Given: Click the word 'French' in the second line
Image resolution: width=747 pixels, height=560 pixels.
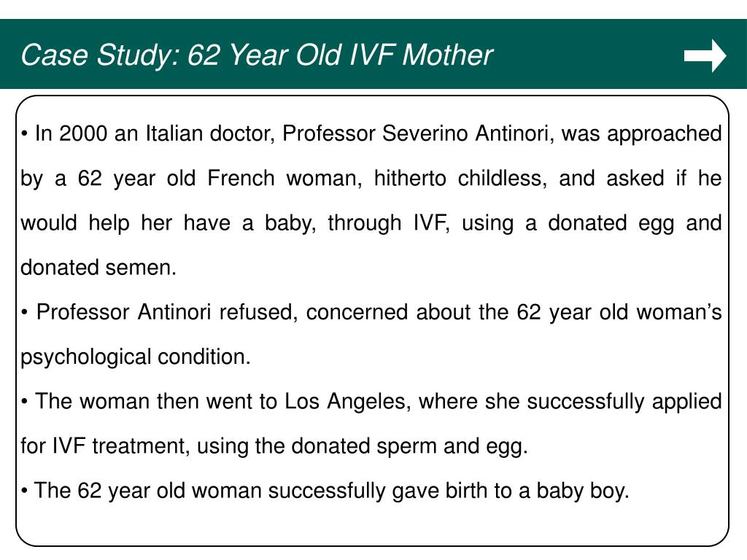Looking at the screenshot, I should tap(241, 178).
